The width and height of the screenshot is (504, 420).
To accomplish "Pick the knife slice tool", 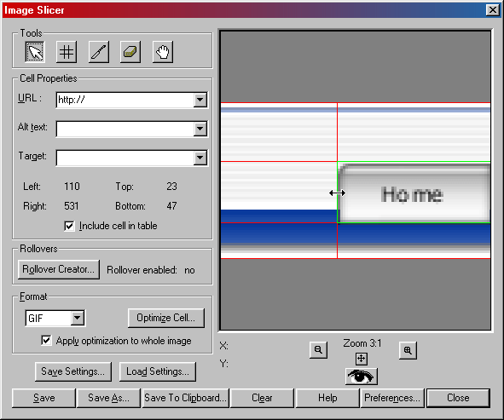I will coord(99,52).
